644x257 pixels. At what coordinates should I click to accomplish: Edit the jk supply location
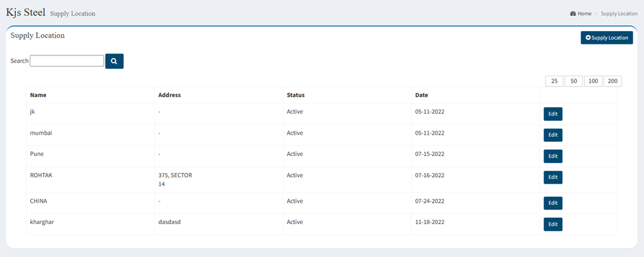tap(553, 114)
